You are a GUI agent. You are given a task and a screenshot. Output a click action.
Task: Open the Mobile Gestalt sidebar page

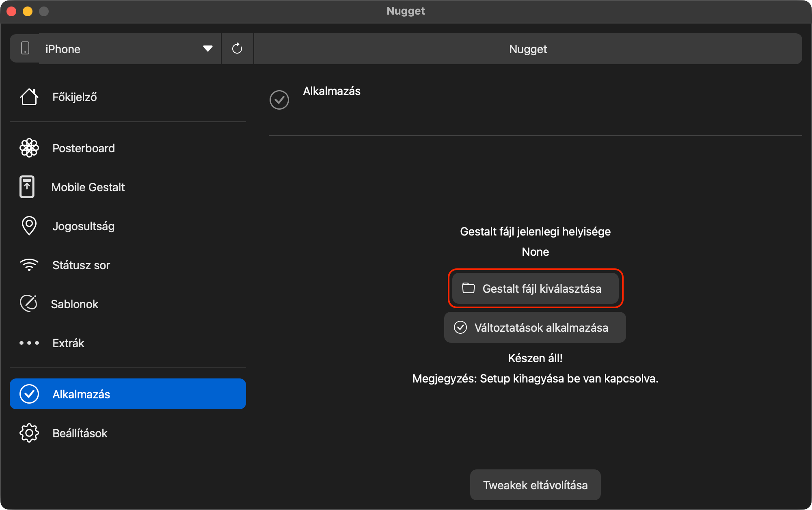click(88, 187)
